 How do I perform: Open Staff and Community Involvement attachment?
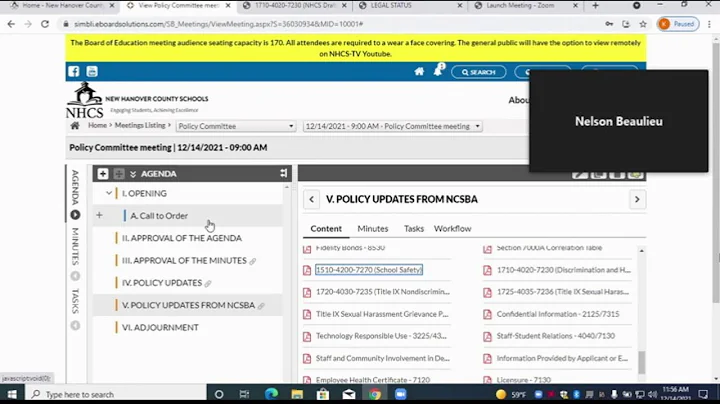pos(383,358)
